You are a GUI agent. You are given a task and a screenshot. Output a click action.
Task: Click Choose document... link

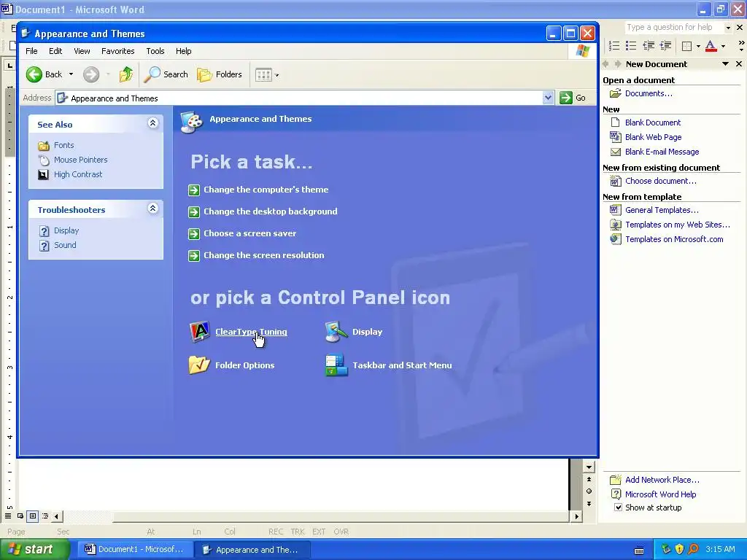coord(660,181)
